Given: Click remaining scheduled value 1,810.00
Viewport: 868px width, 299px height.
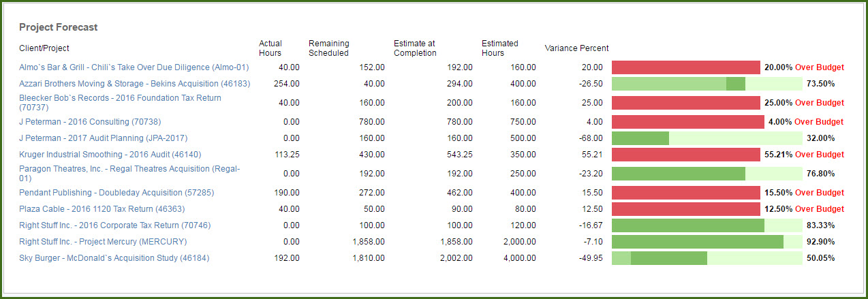Looking at the screenshot, I should (x=369, y=258).
